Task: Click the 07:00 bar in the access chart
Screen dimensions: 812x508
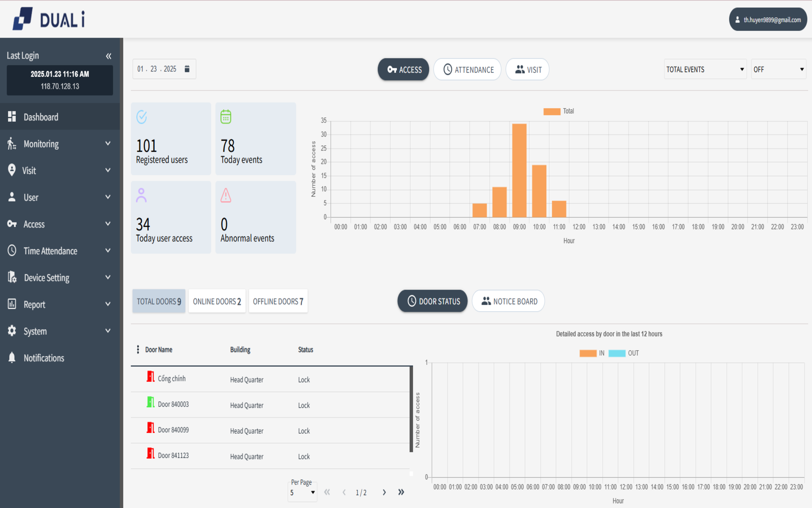Action: pyautogui.click(x=479, y=210)
